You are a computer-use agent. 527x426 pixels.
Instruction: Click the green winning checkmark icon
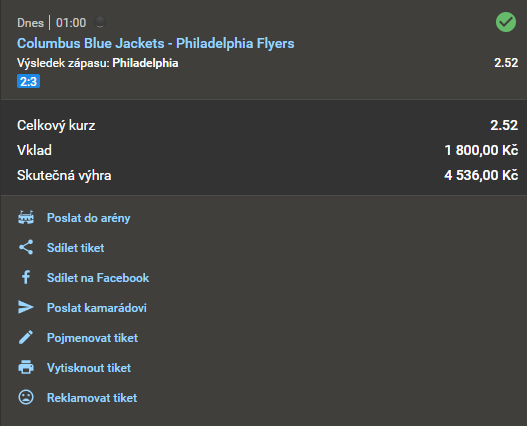(x=506, y=22)
